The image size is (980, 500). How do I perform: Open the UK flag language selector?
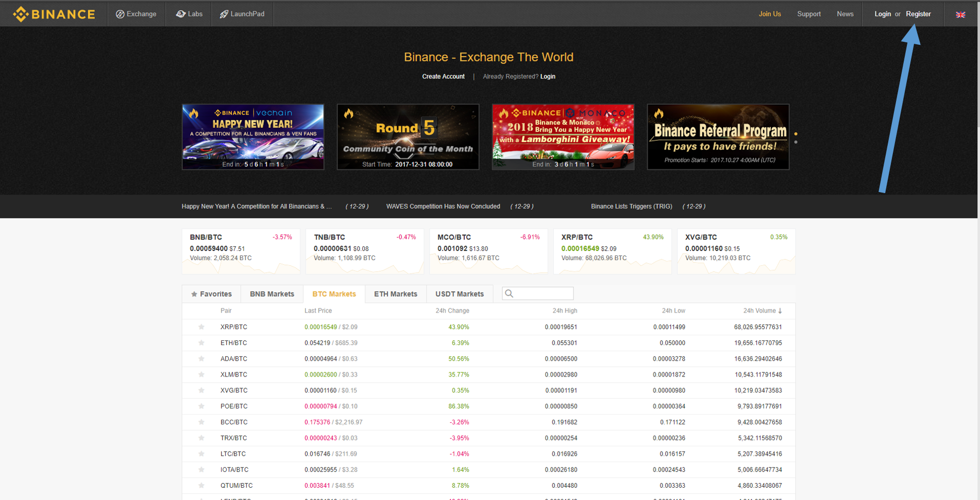coord(960,14)
